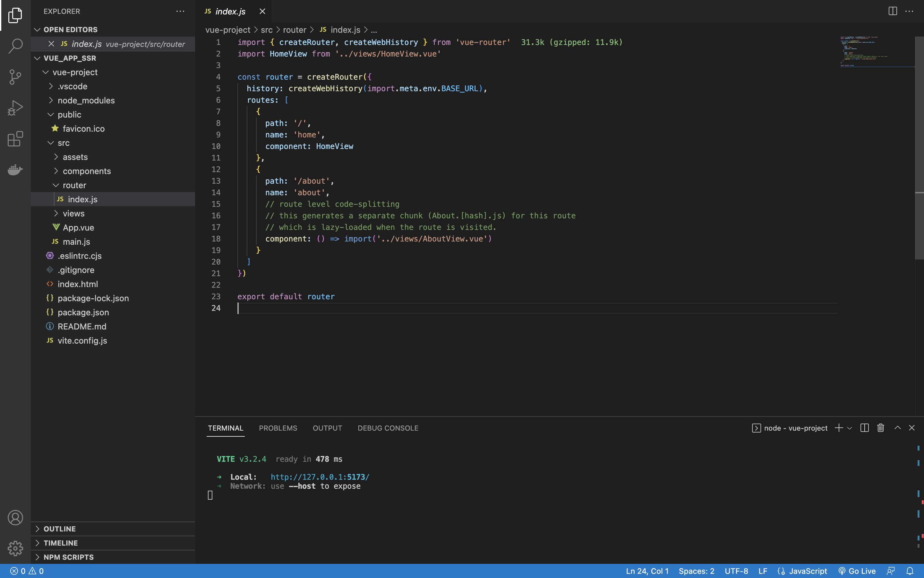Collapse the vue-project folder
924x578 pixels.
(x=113, y=72)
